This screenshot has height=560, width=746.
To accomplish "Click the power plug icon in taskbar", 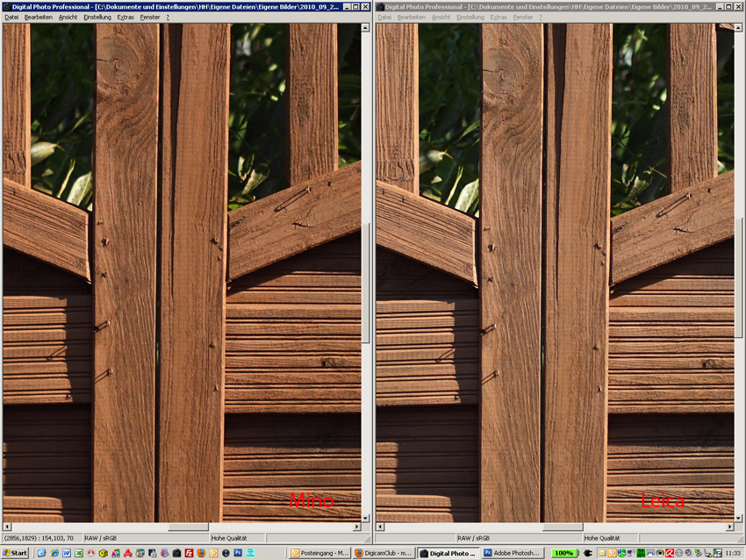I will pyautogui.click(x=587, y=553).
